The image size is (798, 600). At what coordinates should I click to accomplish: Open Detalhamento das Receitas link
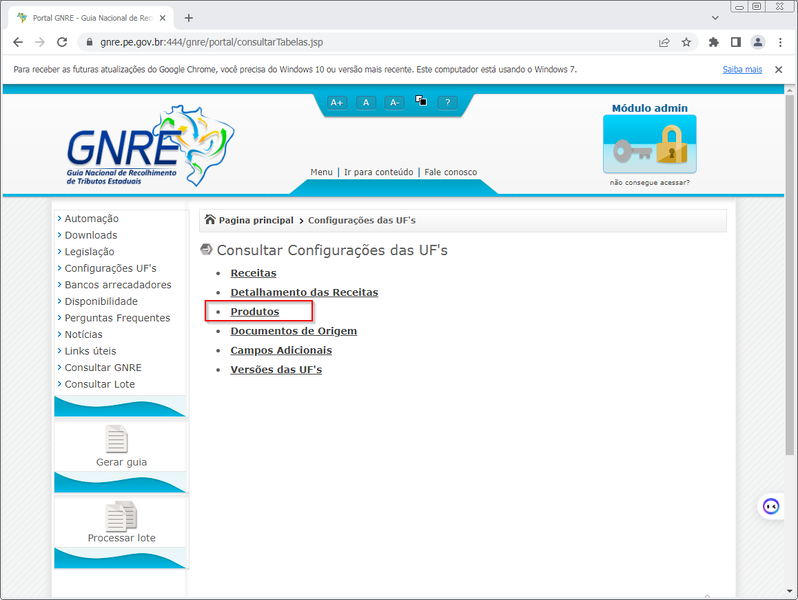coord(304,292)
